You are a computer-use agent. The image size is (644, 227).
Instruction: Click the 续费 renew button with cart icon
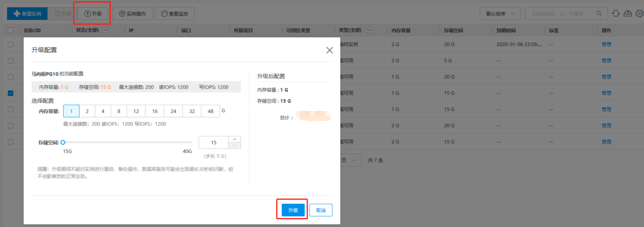tap(62, 14)
